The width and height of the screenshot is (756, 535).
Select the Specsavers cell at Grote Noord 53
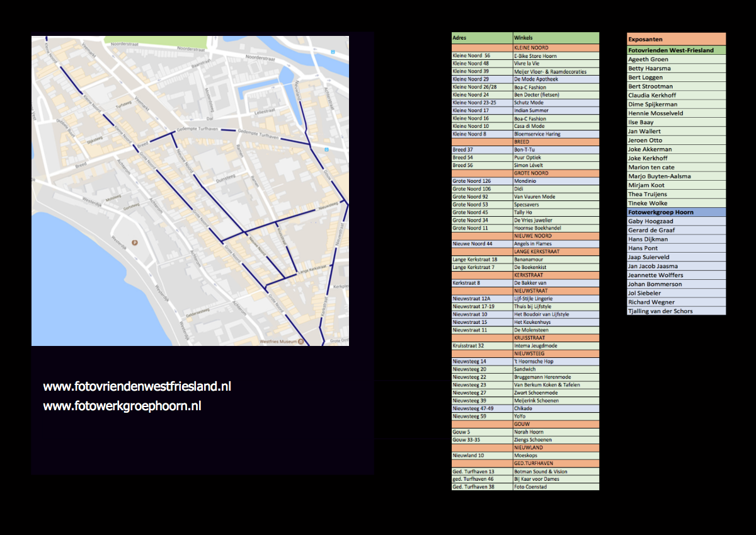click(x=556, y=205)
